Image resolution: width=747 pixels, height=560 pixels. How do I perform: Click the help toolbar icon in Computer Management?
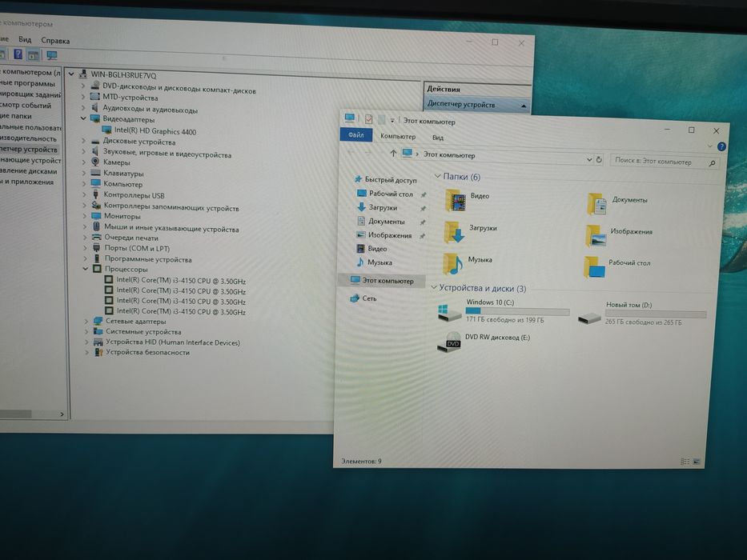pyautogui.click(x=18, y=54)
